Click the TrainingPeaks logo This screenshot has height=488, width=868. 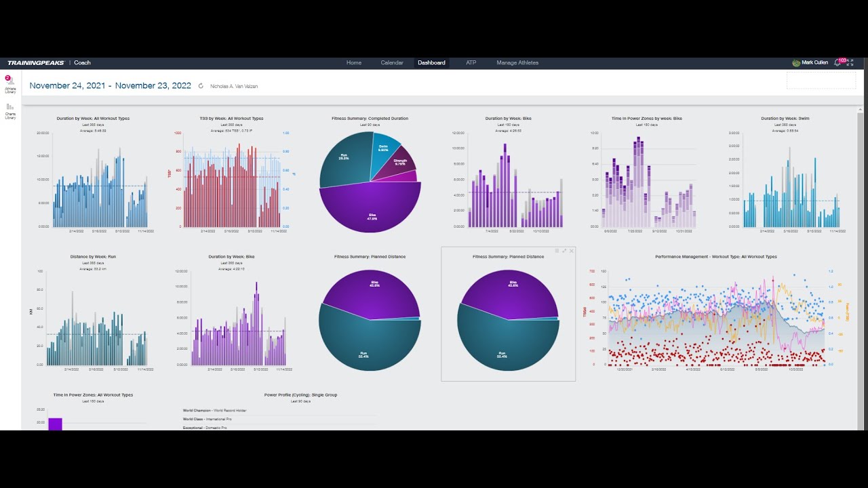[36, 63]
